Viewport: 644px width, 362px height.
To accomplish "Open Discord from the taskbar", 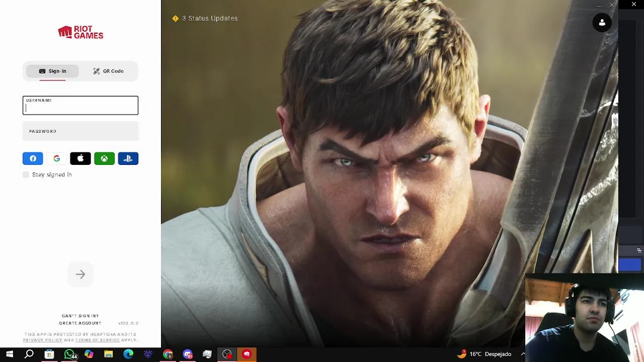I will (188, 354).
